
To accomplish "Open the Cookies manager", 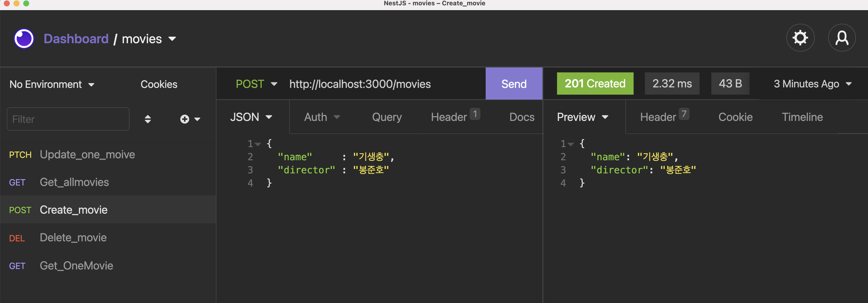I will 159,84.
